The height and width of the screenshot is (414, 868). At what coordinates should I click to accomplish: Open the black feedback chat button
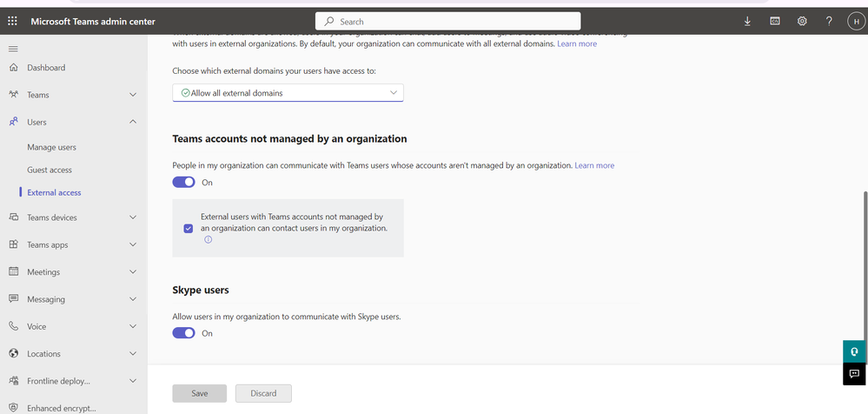click(853, 373)
